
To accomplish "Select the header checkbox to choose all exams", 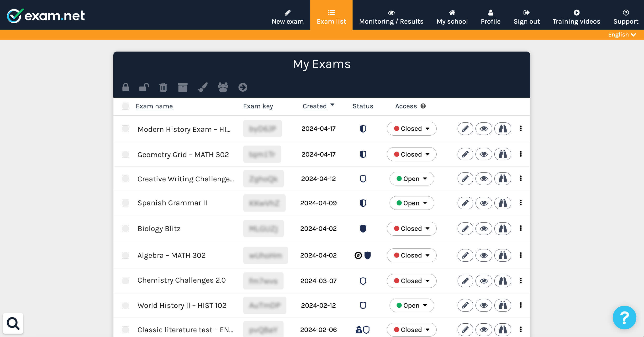I will (x=126, y=106).
